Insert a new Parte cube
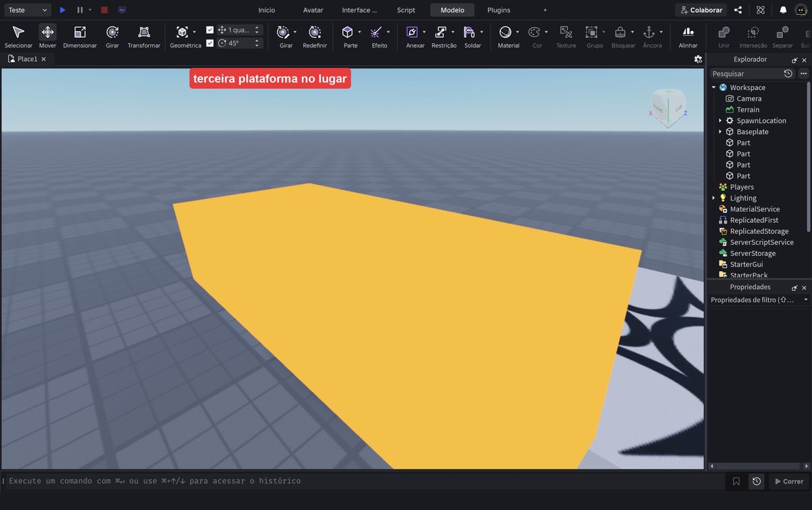The image size is (812, 510). (x=347, y=32)
